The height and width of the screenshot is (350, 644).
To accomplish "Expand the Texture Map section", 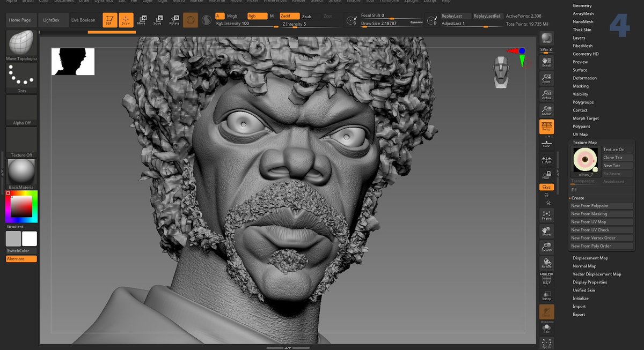I will [584, 142].
